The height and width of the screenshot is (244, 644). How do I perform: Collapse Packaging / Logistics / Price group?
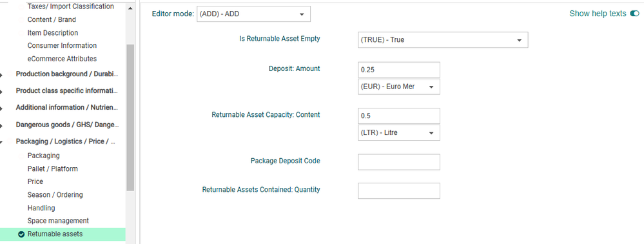pos(1,143)
